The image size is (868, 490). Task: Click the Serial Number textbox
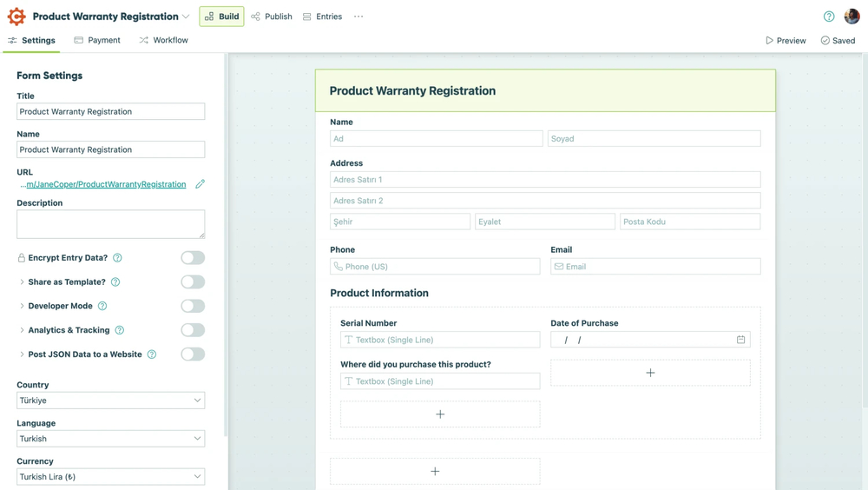coord(440,340)
